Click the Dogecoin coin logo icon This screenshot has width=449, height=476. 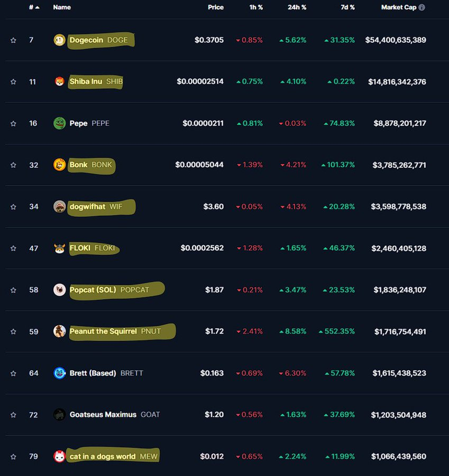[x=59, y=40]
